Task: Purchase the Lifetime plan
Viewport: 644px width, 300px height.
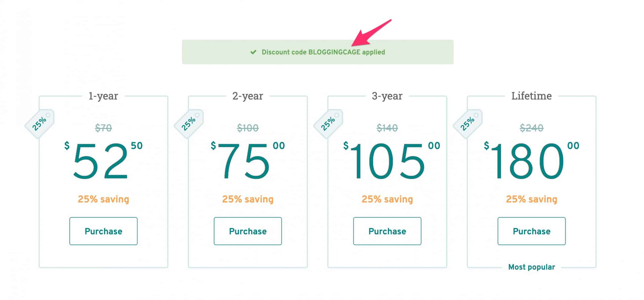Action: [532, 231]
